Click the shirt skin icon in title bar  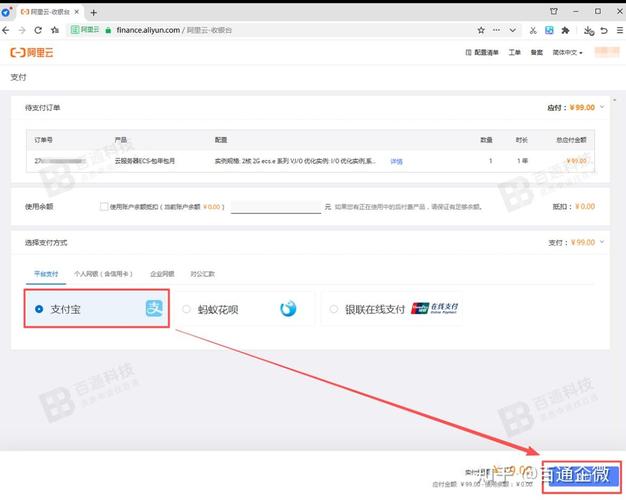point(554,12)
